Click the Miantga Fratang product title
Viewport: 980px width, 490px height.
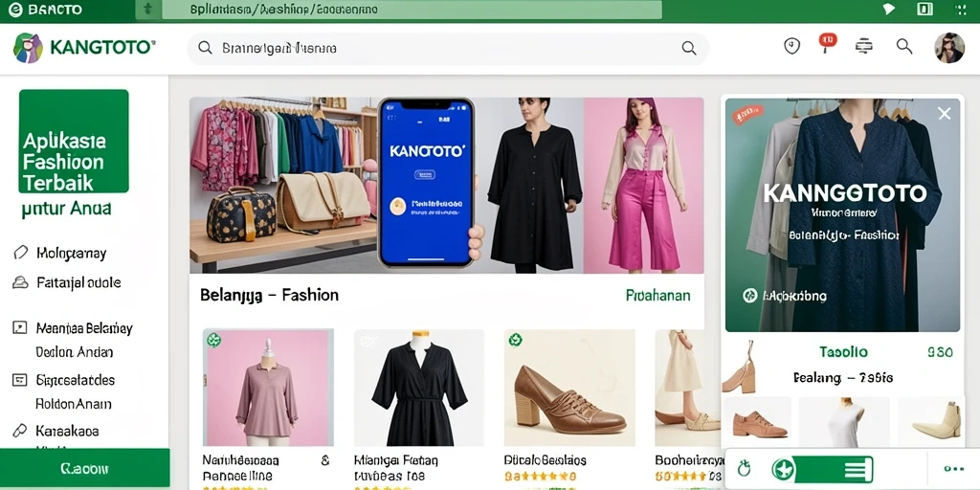396,461
